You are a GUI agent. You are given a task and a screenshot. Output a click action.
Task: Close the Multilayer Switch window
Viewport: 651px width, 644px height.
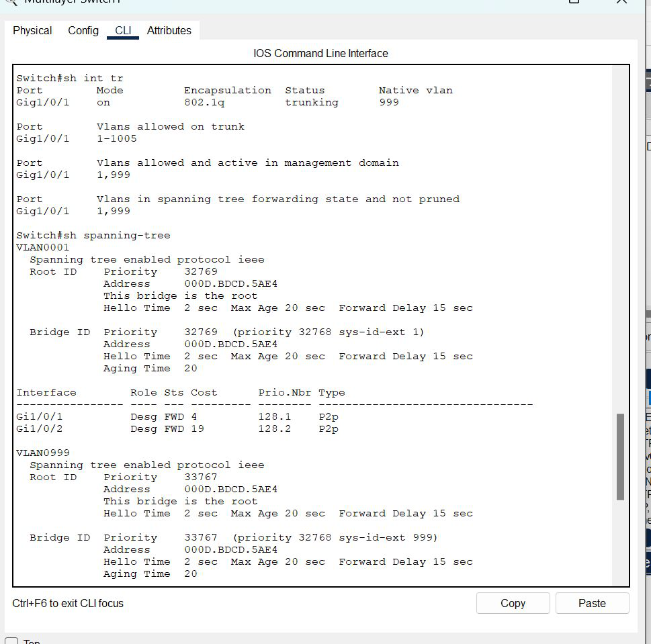621,2
